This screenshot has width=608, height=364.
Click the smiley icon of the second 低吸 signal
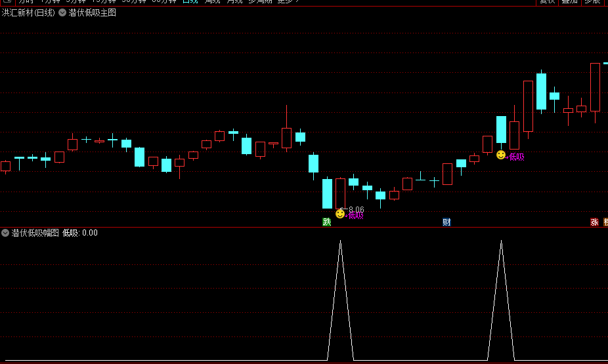pos(501,155)
